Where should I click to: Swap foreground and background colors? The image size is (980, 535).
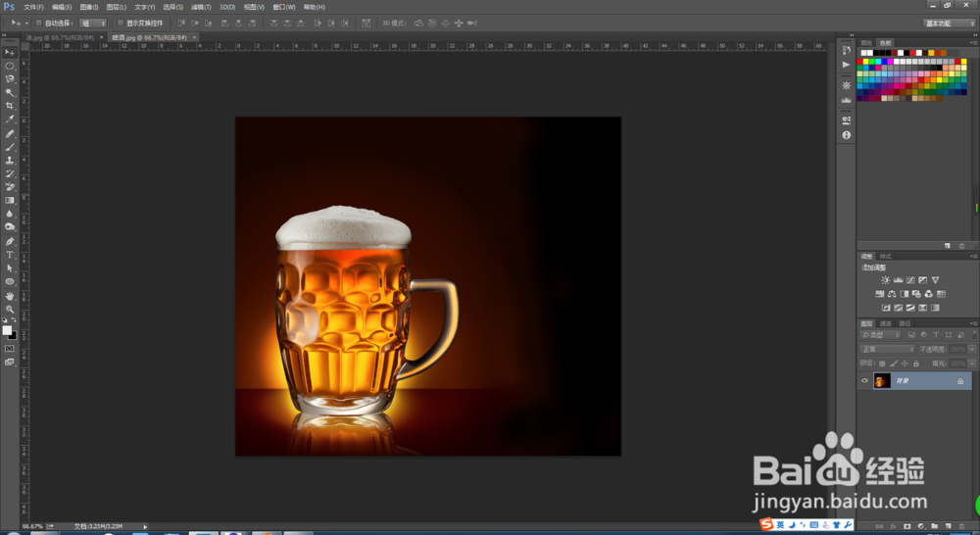point(14,320)
